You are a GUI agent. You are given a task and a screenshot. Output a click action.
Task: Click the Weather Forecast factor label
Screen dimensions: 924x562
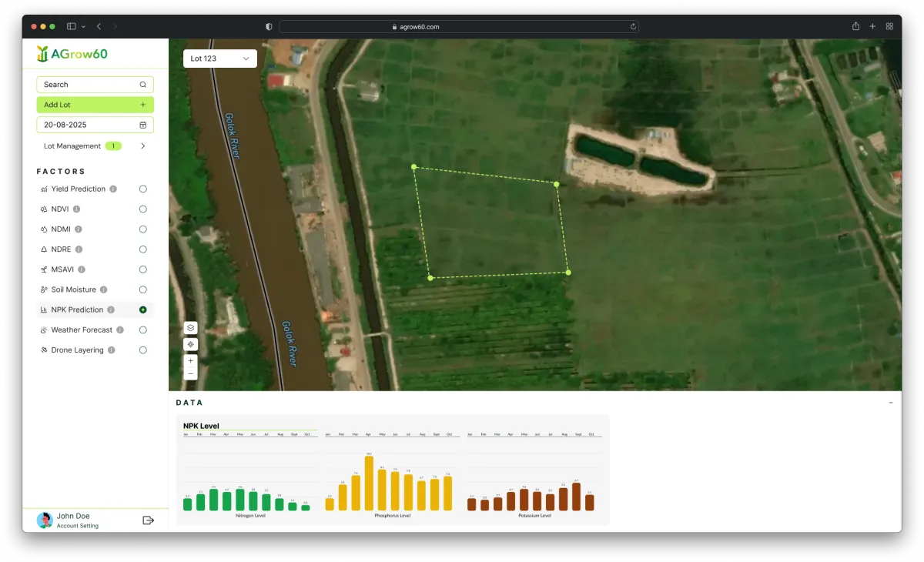[x=82, y=330]
